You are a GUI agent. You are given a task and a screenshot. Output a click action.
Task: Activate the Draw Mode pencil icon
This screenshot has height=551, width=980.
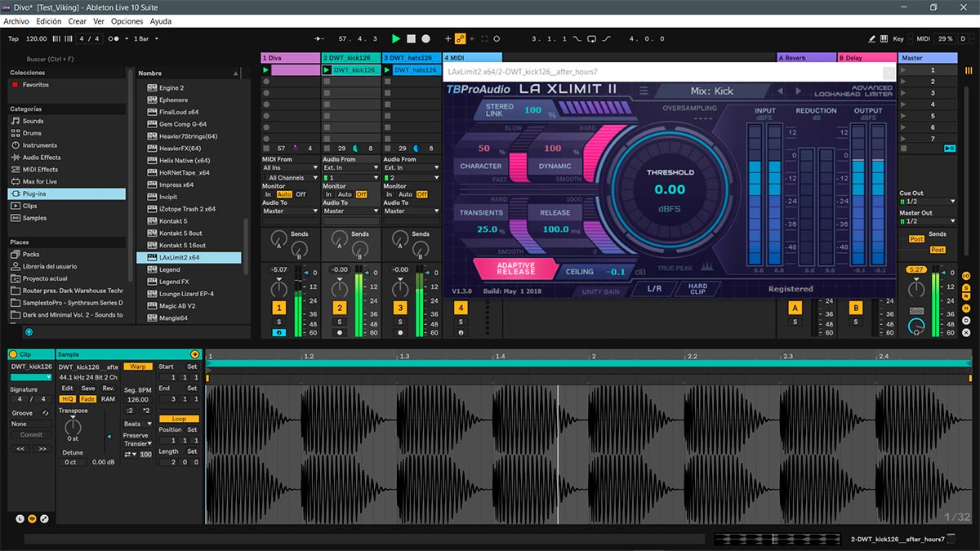coord(872,38)
